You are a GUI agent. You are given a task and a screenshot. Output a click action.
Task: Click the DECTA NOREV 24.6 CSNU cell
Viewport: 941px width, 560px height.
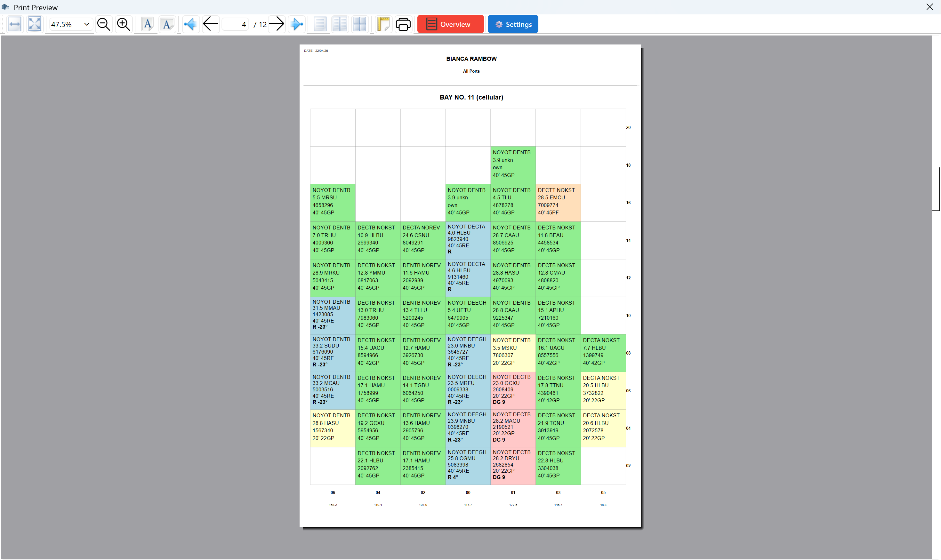pos(423,240)
